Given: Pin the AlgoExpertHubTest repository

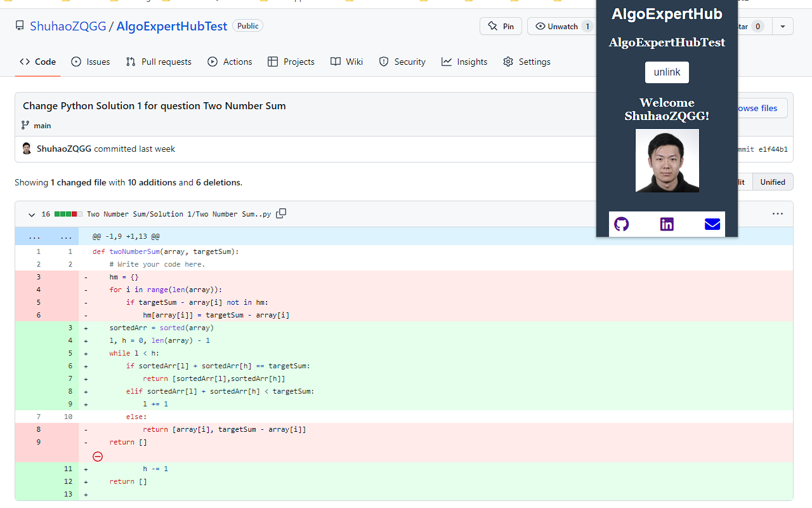Looking at the screenshot, I should click(x=501, y=26).
